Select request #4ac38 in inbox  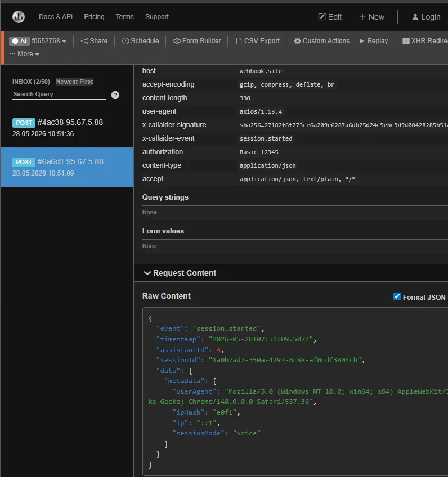(68, 128)
